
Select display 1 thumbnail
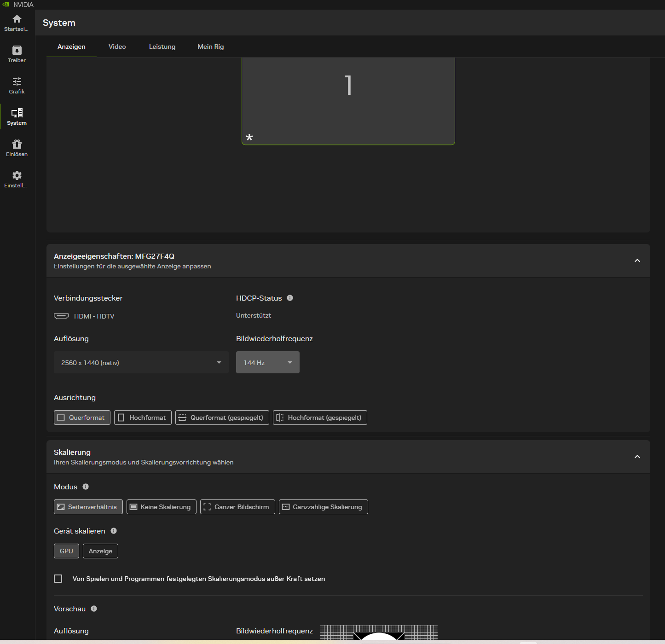(x=348, y=101)
